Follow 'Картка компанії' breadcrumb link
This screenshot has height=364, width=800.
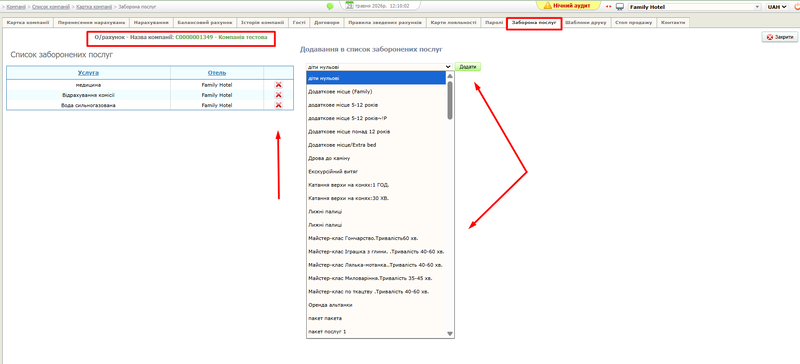[94, 7]
